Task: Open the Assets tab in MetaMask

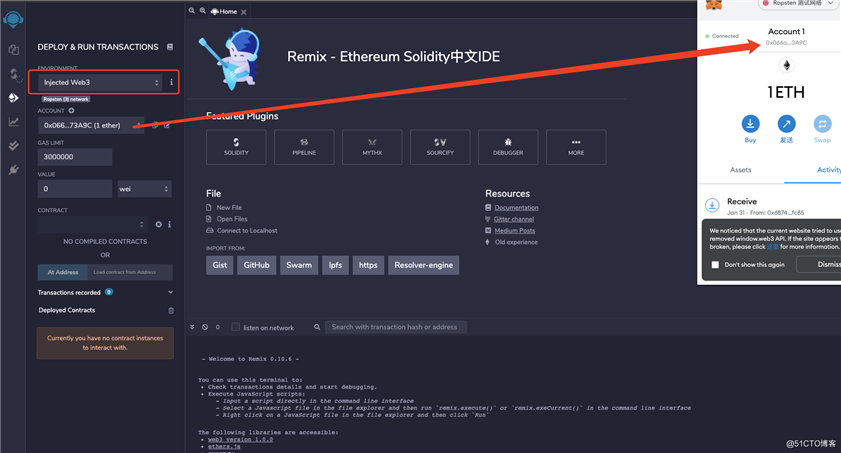Action: [x=741, y=170]
